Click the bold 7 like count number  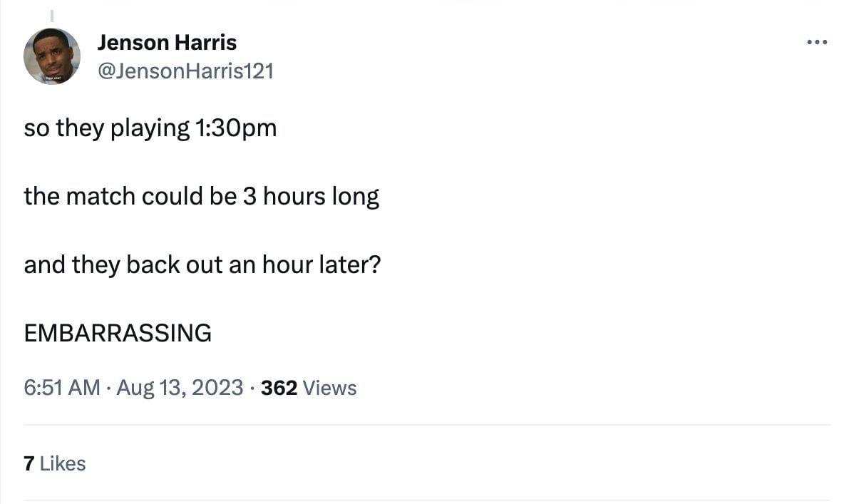tap(29, 463)
